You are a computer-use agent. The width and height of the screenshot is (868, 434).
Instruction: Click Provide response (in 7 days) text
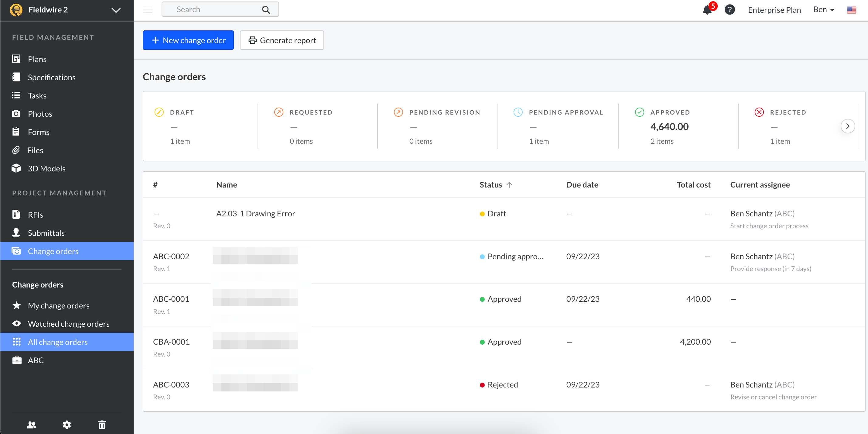[770, 268]
